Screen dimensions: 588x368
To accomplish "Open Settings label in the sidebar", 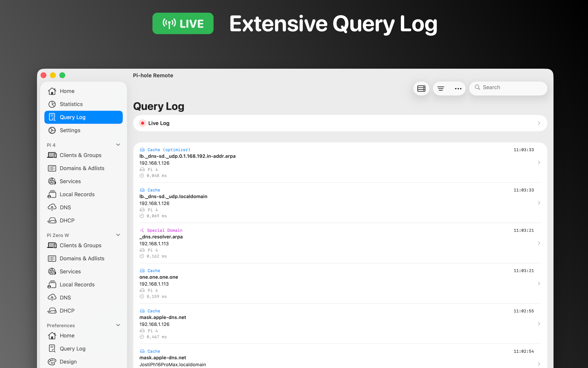I will click(70, 130).
